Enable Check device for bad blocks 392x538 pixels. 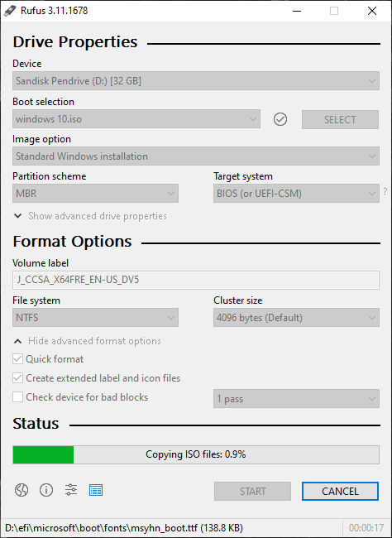[x=17, y=397]
